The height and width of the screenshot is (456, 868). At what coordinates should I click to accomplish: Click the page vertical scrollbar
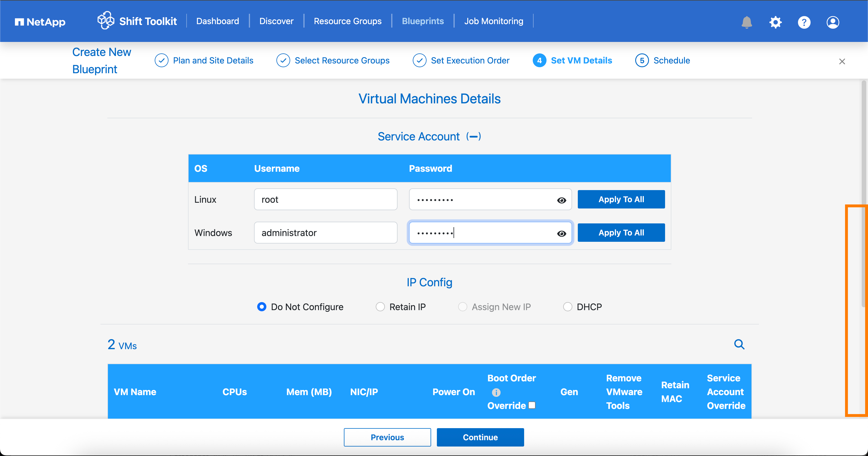coord(864,194)
